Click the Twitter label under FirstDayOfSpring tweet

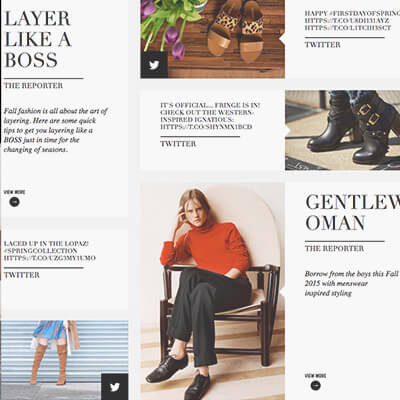(x=323, y=45)
